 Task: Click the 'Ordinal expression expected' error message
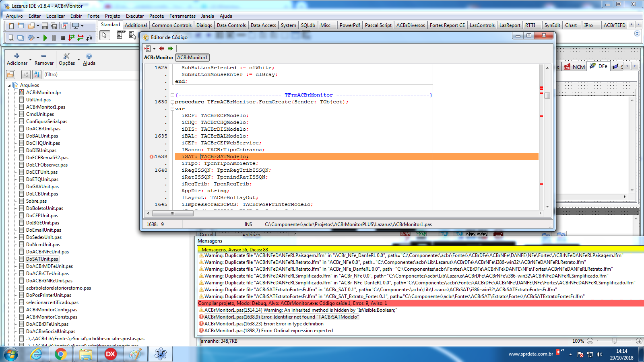pyautogui.click(x=268, y=331)
